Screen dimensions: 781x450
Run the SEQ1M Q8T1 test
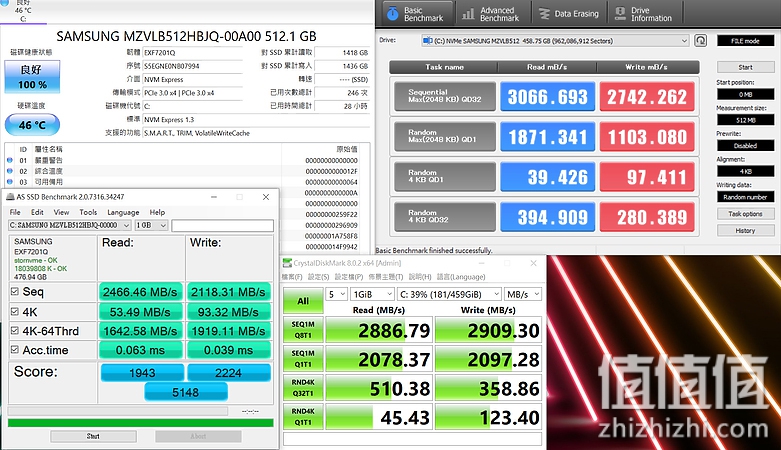point(303,329)
